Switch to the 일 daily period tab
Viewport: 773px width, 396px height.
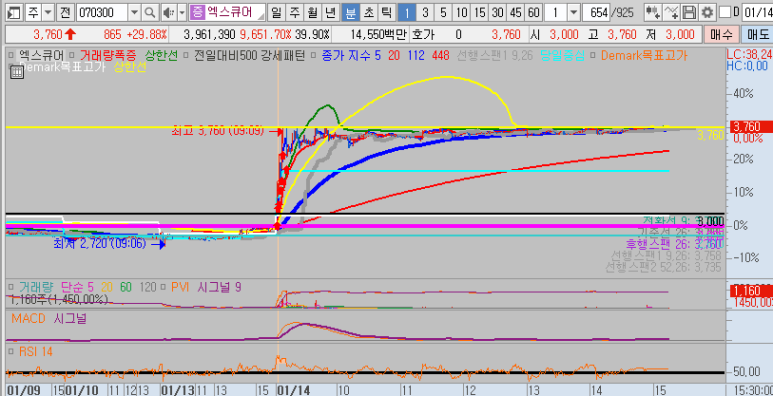[x=277, y=12]
